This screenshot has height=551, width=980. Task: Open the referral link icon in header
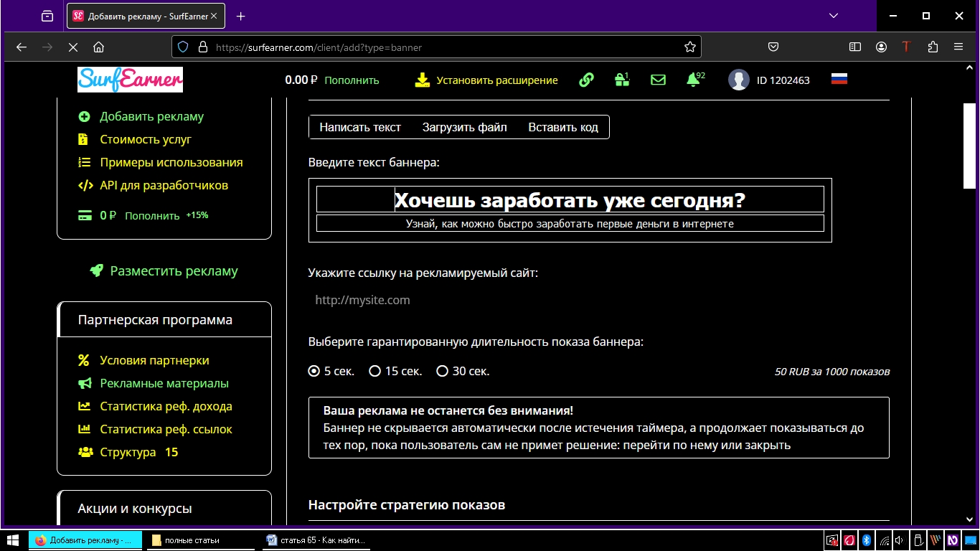(x=586, y=80)
